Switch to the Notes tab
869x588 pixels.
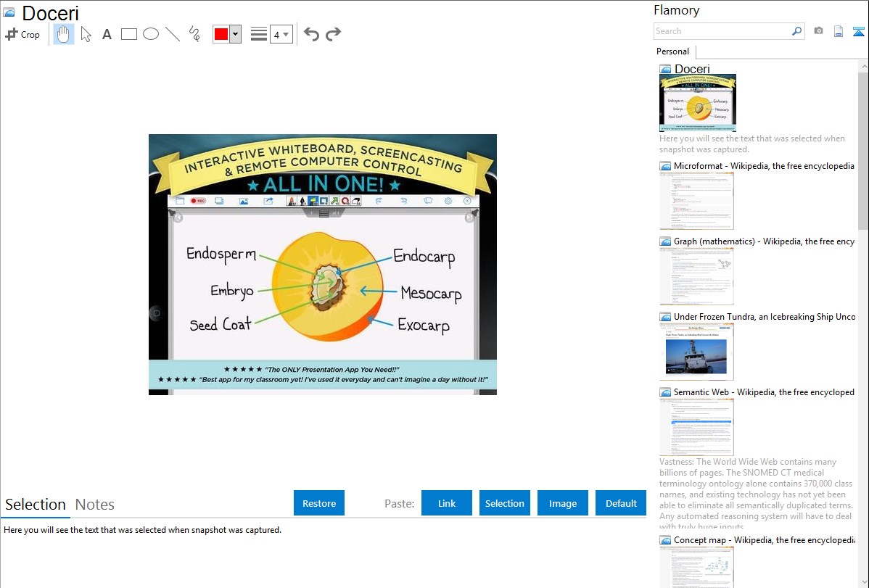[95, 505]
